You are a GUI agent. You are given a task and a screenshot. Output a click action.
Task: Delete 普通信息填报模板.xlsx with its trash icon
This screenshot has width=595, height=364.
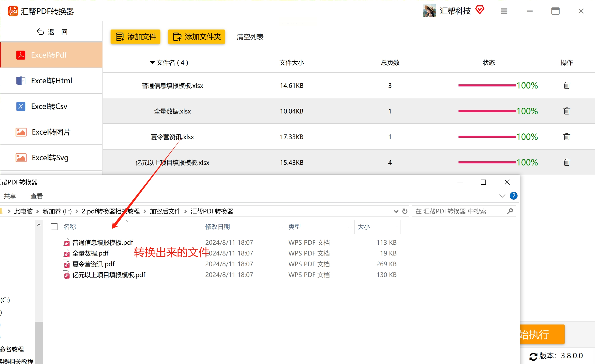pyautogui.click(x=567, y=85)
